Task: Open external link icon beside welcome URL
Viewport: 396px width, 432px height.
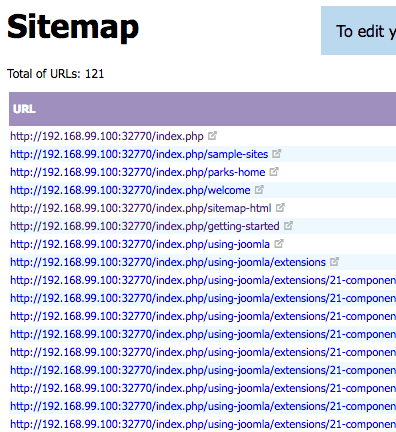Action: (x=259, y=190)
